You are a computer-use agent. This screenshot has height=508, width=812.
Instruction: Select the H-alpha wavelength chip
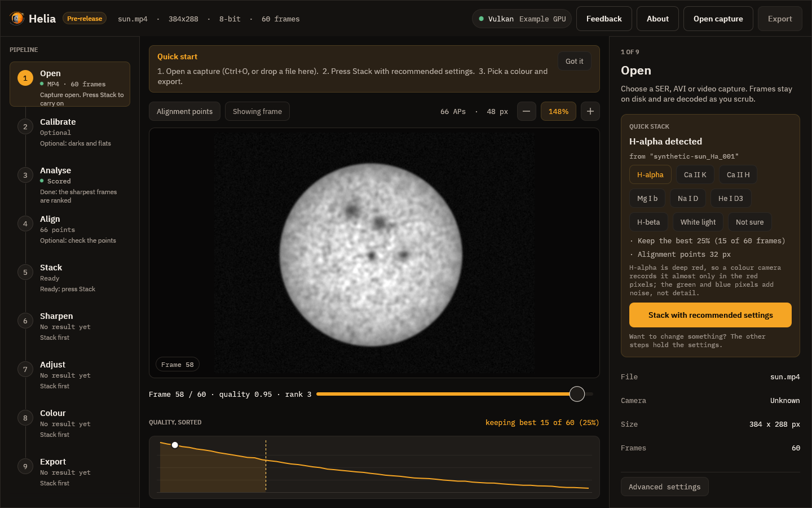point(650,174)
